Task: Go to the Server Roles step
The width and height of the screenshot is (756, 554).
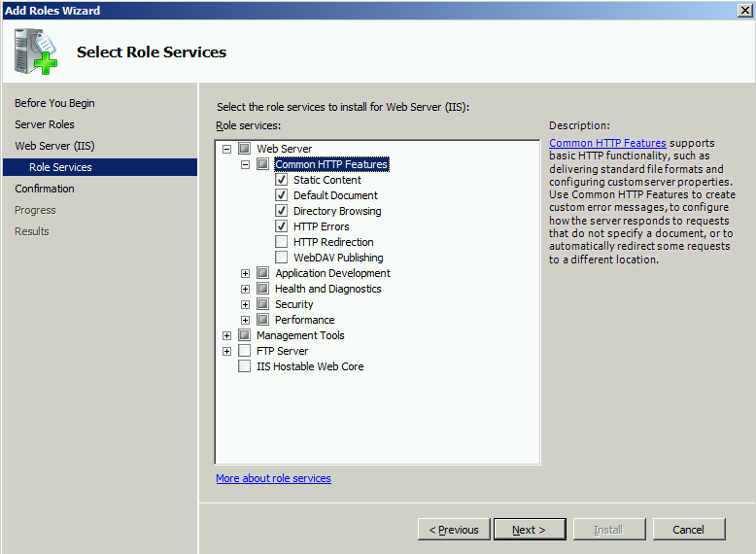Action: pos(45,124)
